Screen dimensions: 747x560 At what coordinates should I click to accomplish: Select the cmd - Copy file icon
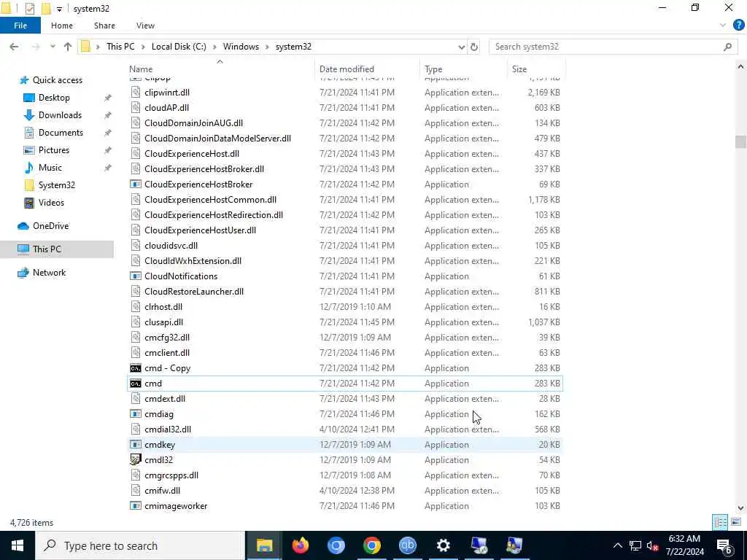tap(136, 368)
